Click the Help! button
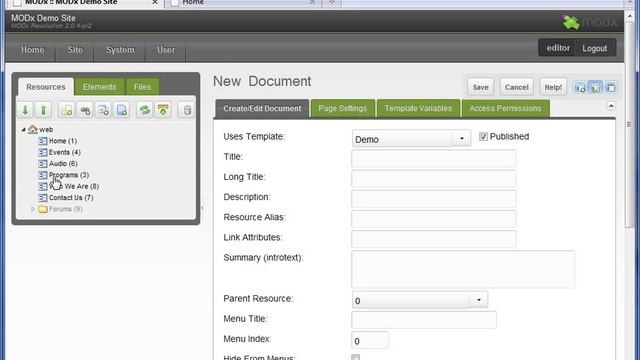The image size is (640, 360). click(x=553, y=87)
